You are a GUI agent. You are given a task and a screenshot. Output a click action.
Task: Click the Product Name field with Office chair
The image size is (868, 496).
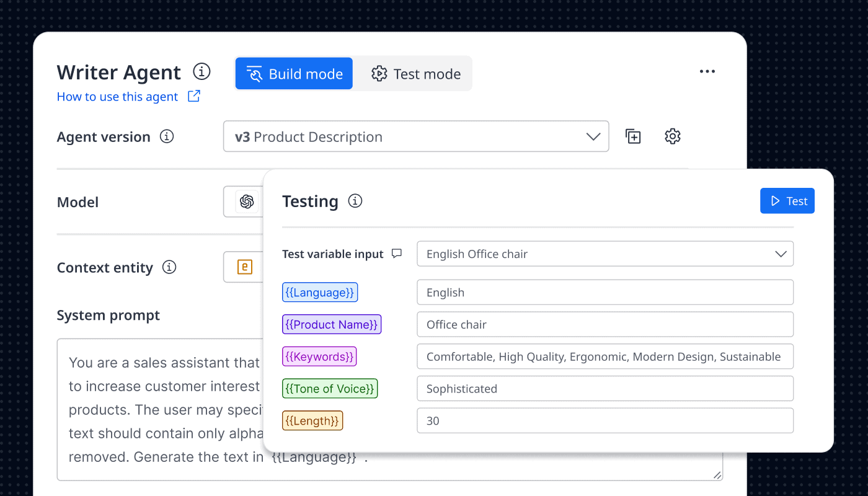[x=604, y=325]
